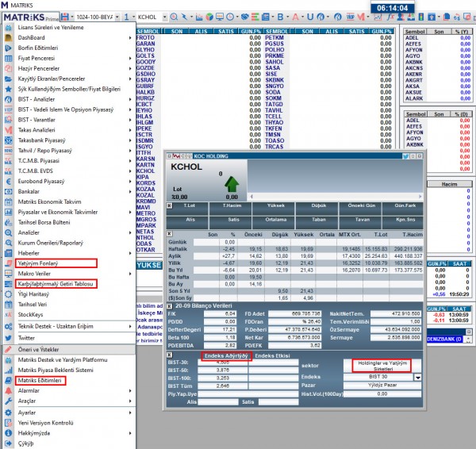
Task: Click the Alis field at bottom of KOC HOLDING
Action: click(218, 402)
